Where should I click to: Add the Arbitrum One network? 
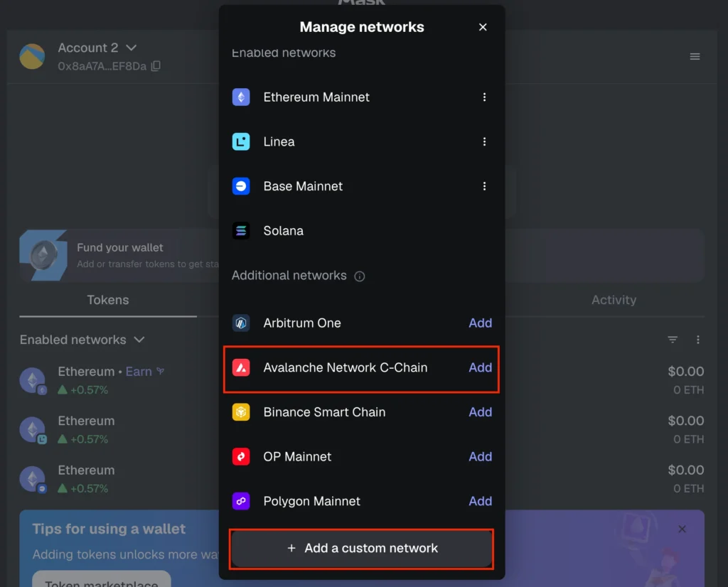pos(480,323)
